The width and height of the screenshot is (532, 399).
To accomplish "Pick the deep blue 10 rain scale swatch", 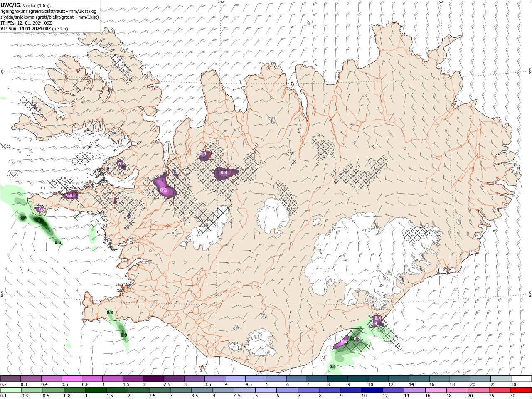I will pos(372,390).
